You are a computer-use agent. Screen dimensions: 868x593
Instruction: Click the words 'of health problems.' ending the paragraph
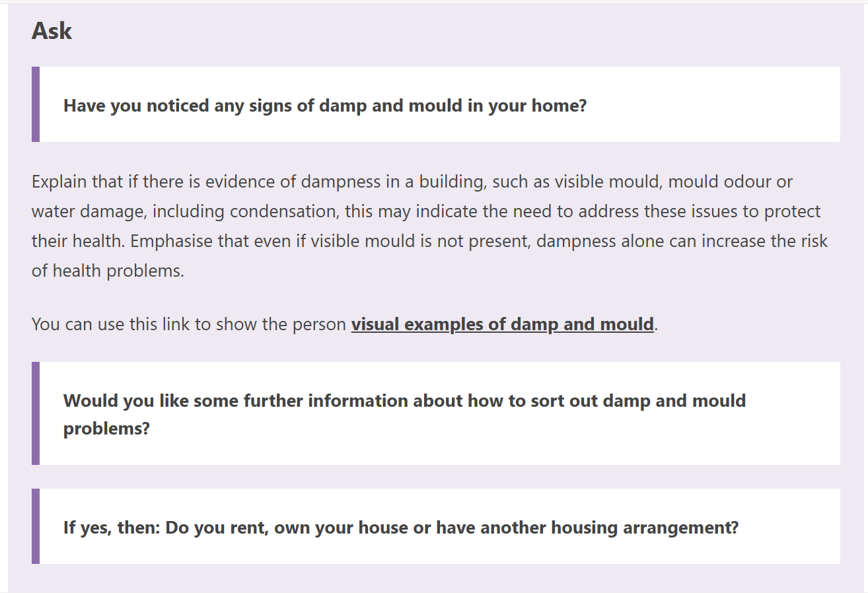click(108, 271)
